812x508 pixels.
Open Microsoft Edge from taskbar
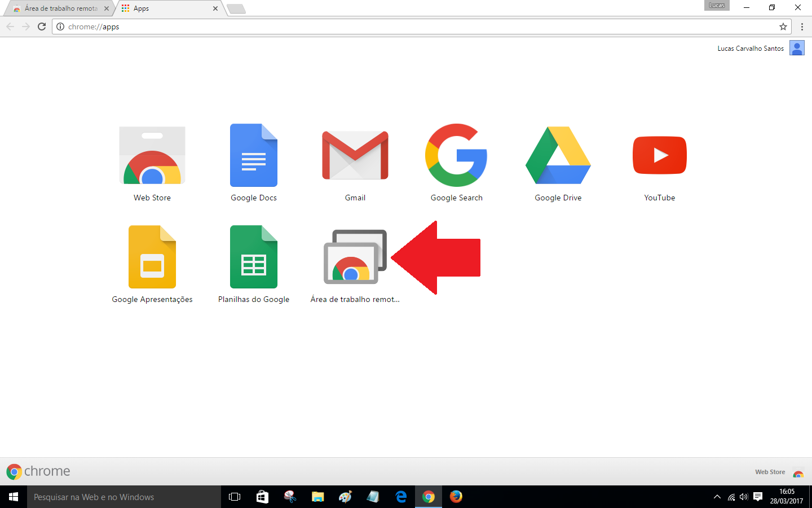pos(401,497)
